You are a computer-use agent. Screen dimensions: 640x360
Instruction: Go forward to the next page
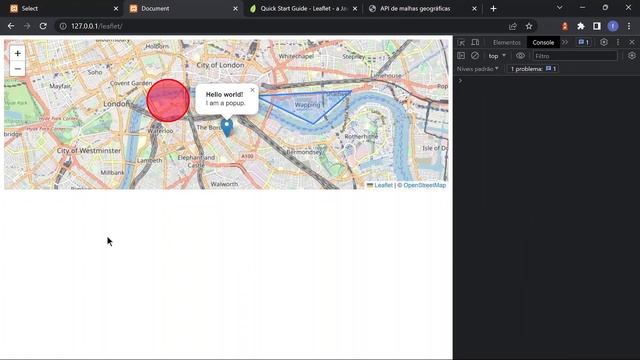click(27, 26)
